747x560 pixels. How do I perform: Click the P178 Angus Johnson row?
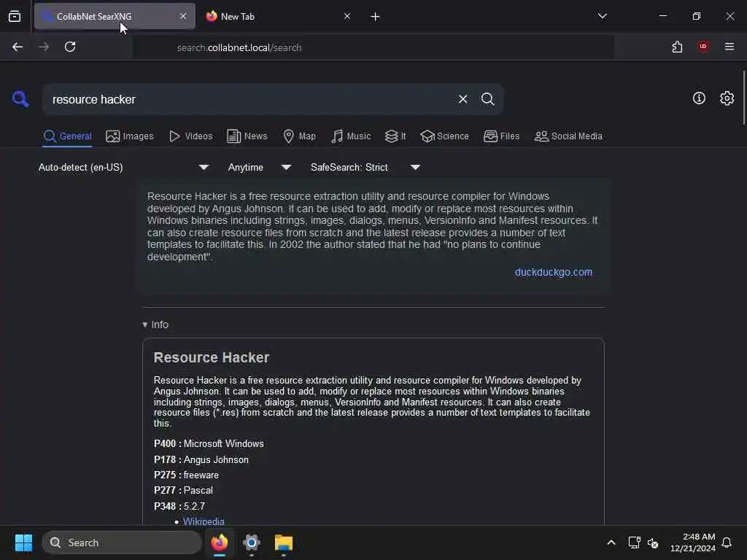pyautogui.click(x=201, y=459)
